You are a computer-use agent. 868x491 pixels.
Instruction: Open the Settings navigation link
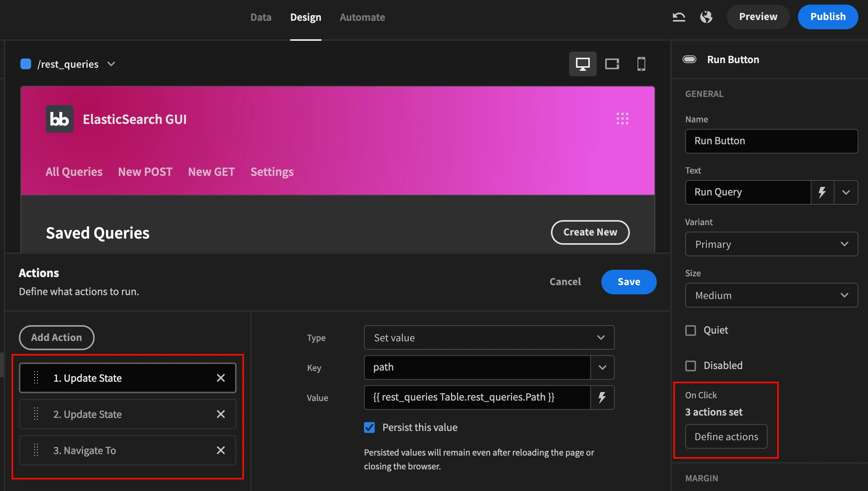[x=272, y=172]
